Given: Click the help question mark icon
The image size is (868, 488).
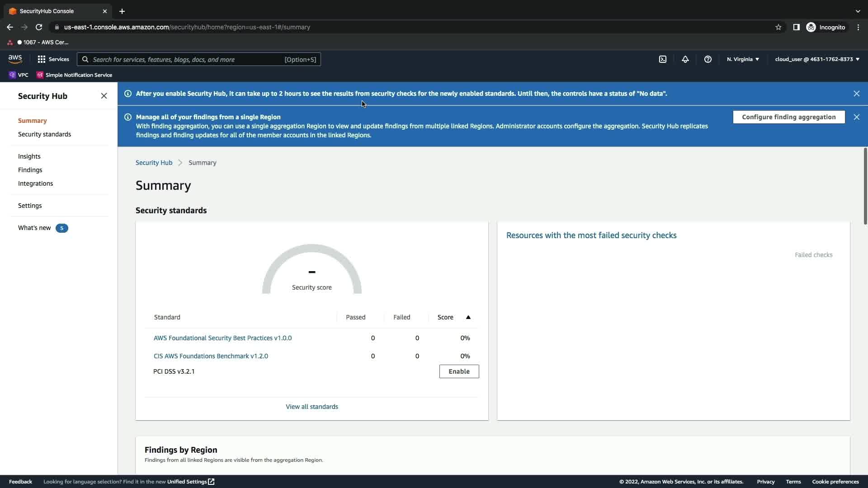Looking at the screenshot, I should 708,59.
